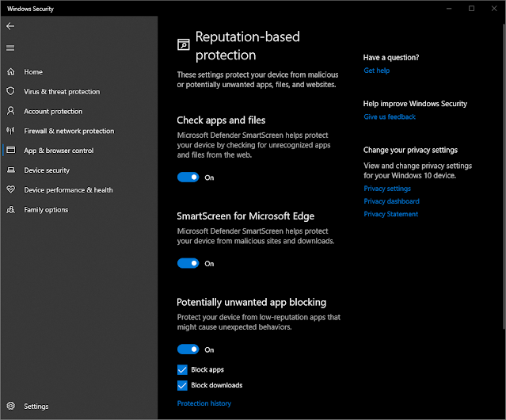The width and height of the screenshot is (506, 420).
Task: Click the 'Check apps and files' heading
Action: click(x=221, y=120)
